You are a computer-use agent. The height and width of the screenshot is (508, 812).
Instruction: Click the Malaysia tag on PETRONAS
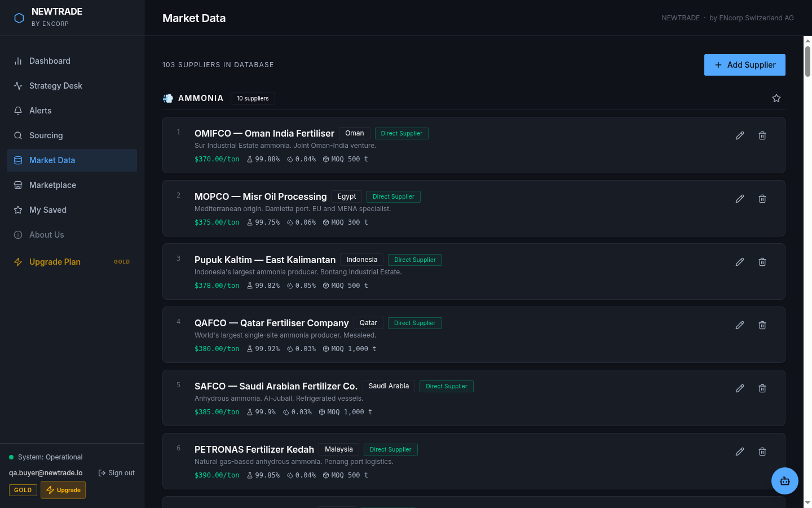(339, 449)
